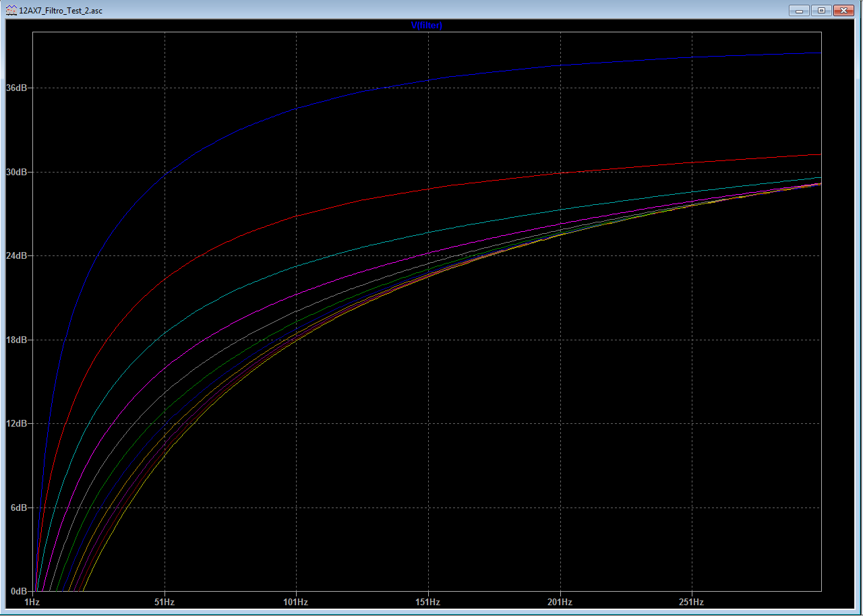The image size is (863, 616).
Task: Select the 12dB axis tick label
Action: (x=16, y=424)
